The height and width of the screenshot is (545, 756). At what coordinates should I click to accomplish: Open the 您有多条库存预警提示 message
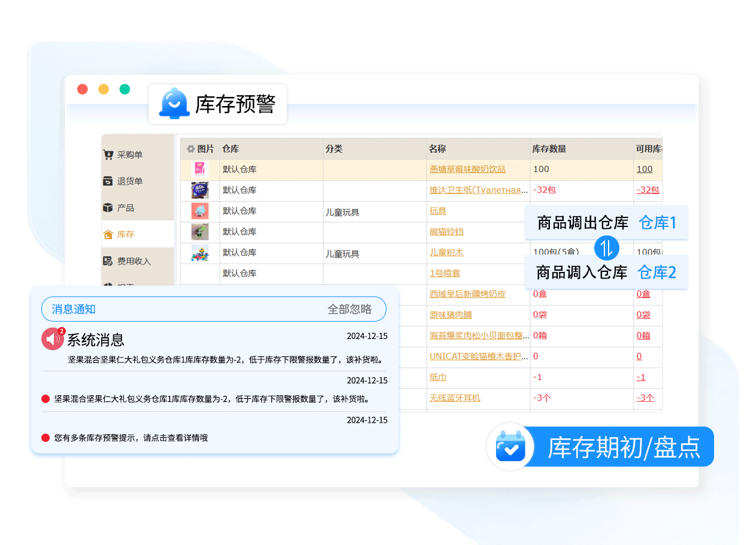[131, 438]
